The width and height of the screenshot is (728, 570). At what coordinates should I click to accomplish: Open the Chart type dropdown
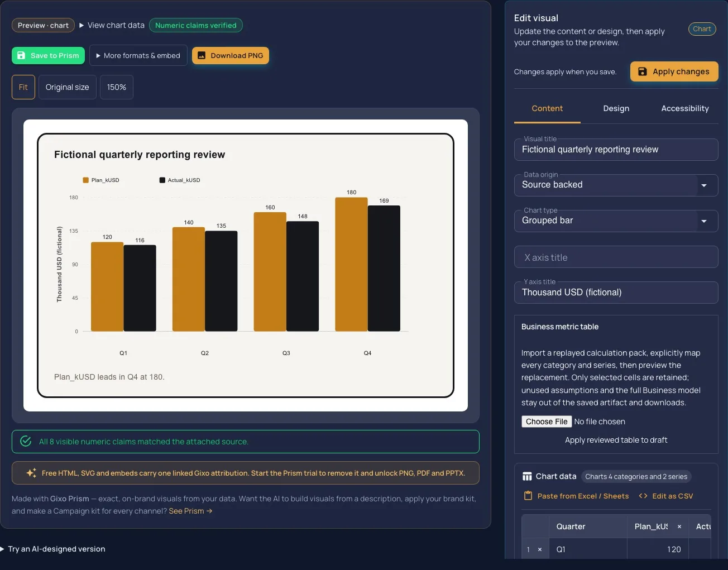pyautogui.click(x=616, y=221)
